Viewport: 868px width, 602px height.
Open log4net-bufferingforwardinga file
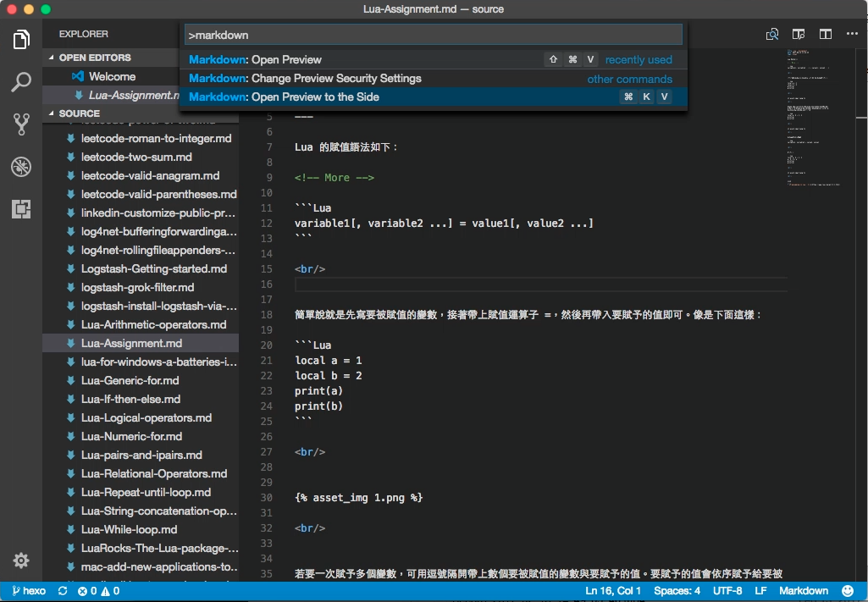coord(141,231)
